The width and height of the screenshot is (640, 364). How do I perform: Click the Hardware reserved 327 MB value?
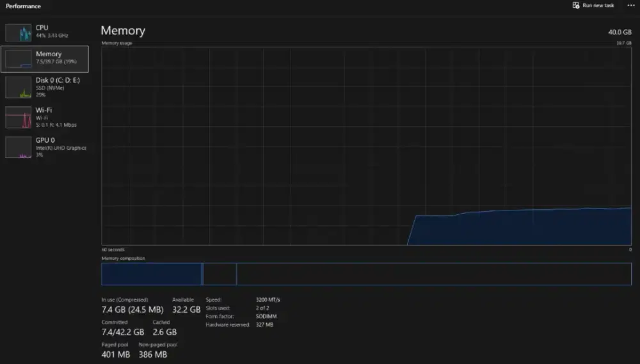[264, 324]
